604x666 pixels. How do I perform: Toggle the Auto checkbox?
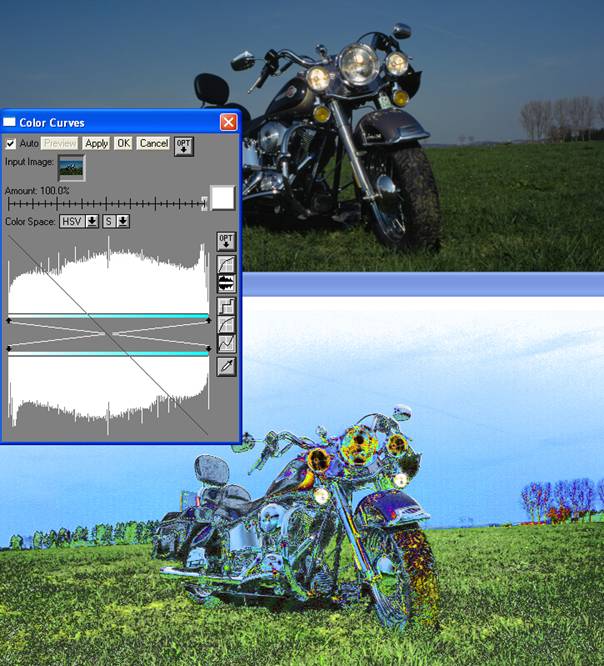11,144
